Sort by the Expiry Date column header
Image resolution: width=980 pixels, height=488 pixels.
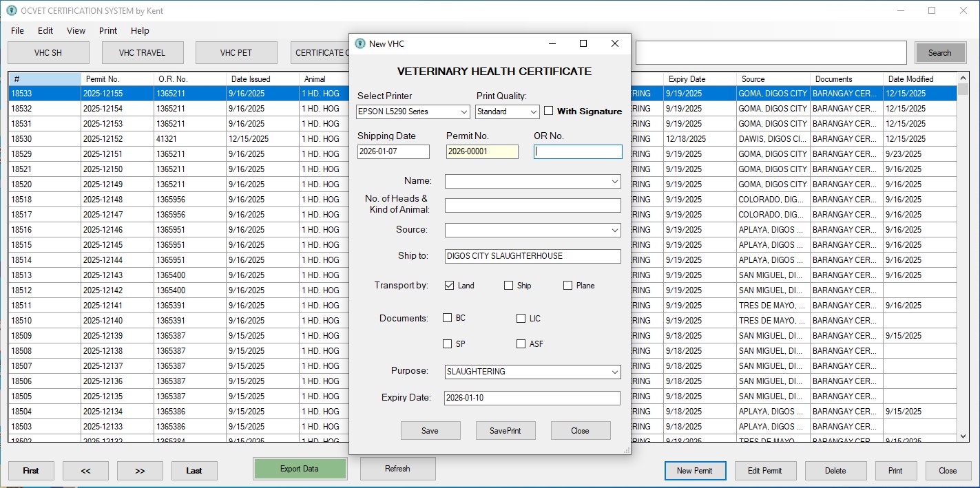pos(700,79)
